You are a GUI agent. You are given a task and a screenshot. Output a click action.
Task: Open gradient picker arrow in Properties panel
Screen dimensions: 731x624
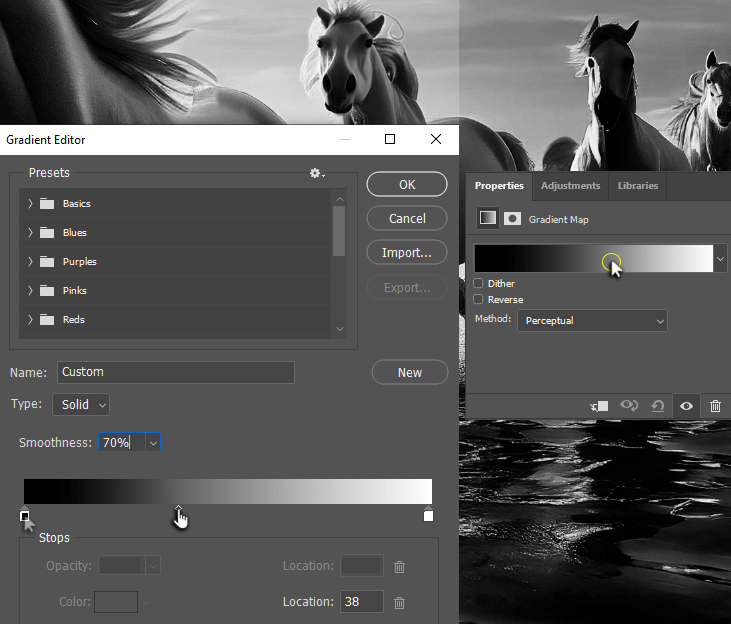(720, 258)
